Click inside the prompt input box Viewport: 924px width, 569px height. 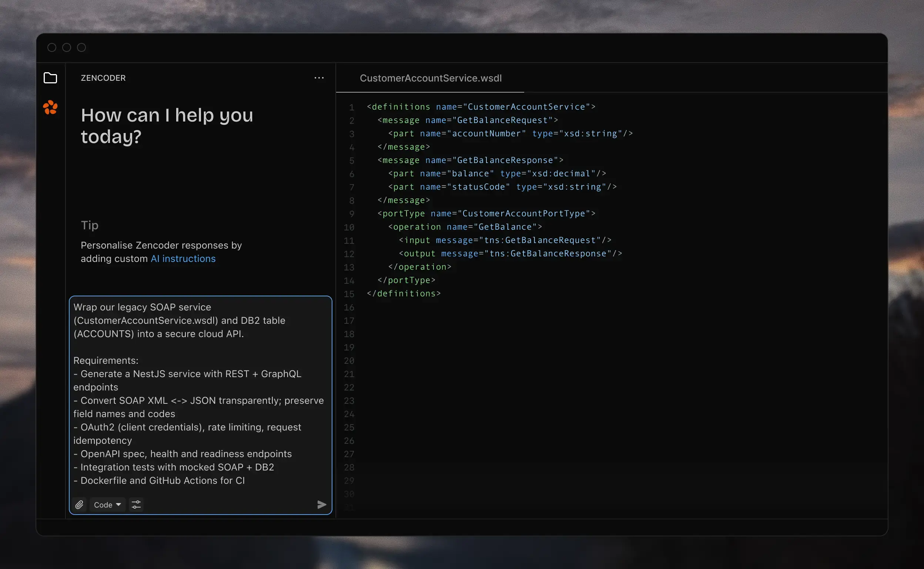[200, 395]
